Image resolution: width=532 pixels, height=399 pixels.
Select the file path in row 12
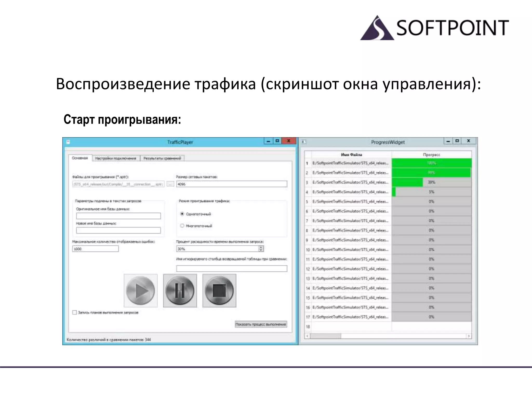(x=351, y=269)
